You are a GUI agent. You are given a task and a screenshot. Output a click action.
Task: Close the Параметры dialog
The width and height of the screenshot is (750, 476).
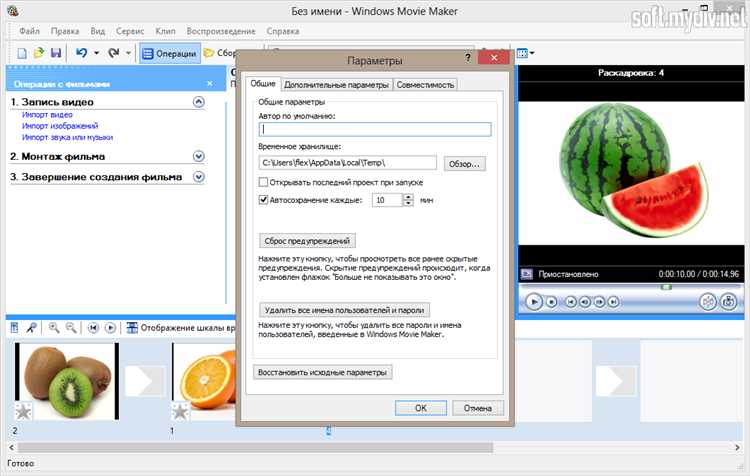494,58
